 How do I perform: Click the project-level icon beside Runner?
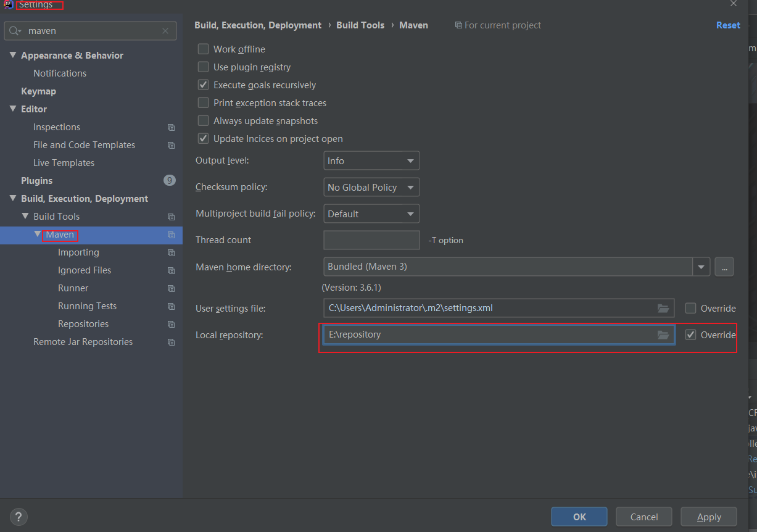click(x=171, y=288)
